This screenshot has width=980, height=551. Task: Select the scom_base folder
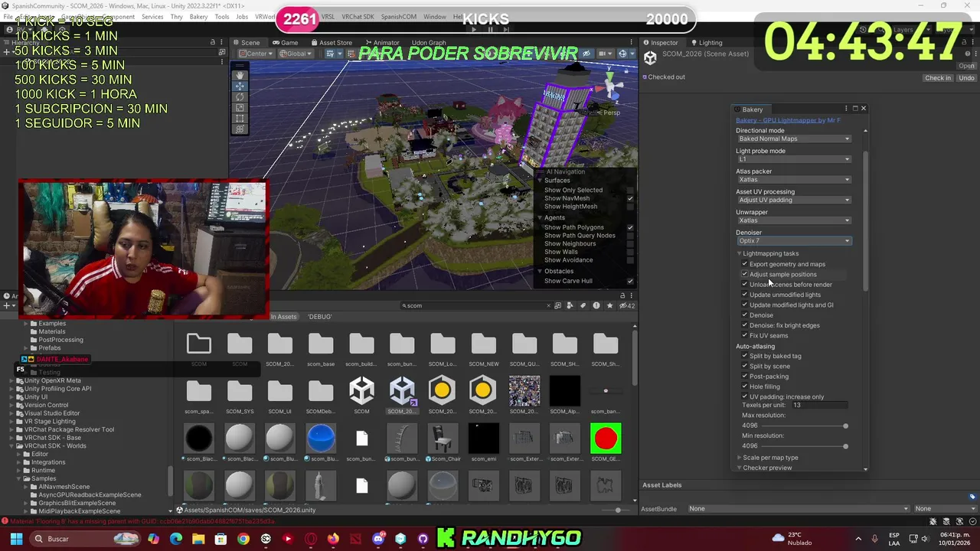click(321, 348)
